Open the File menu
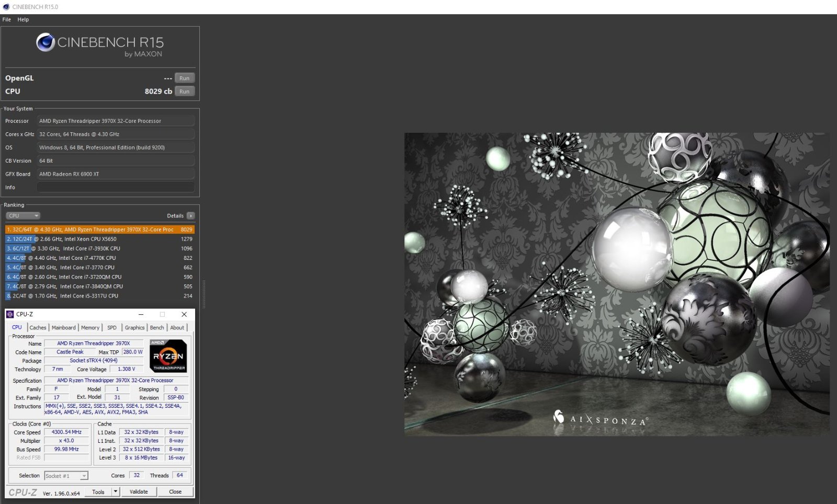 point(7,19)
